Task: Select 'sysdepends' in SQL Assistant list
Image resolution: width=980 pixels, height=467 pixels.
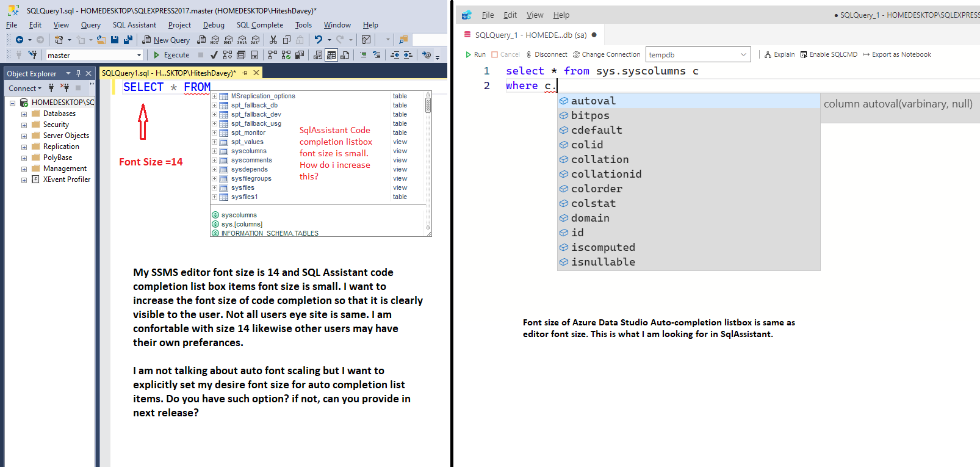Action: click(x=249, y=169)
